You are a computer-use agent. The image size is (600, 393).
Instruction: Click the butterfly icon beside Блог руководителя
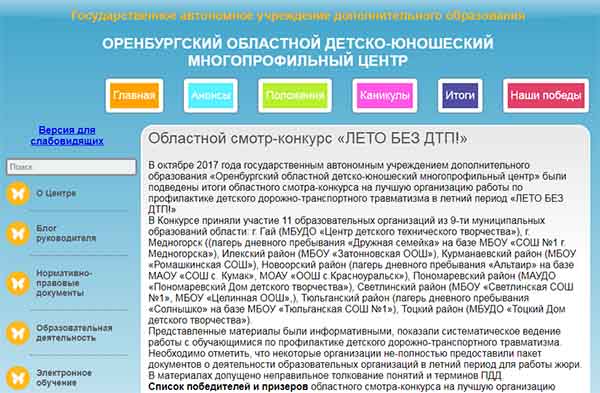point(18,233)
